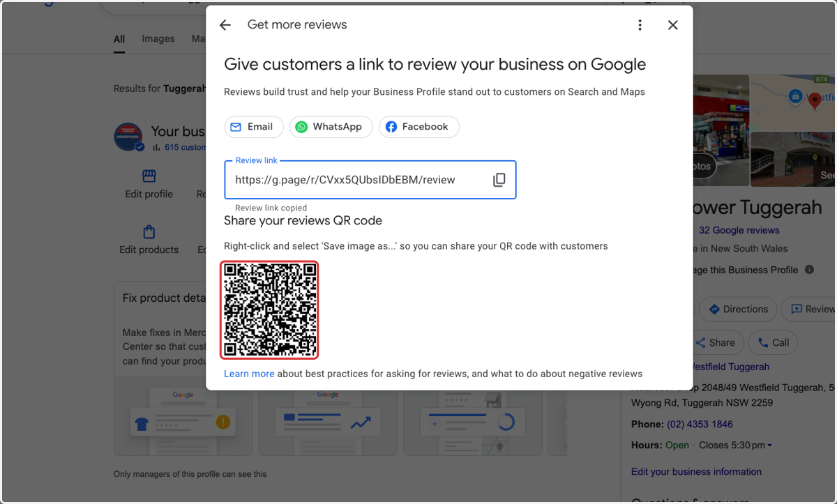Click phone number (02) 4353 1846
This screenshot has height=504, width=837.
point(700,425)
